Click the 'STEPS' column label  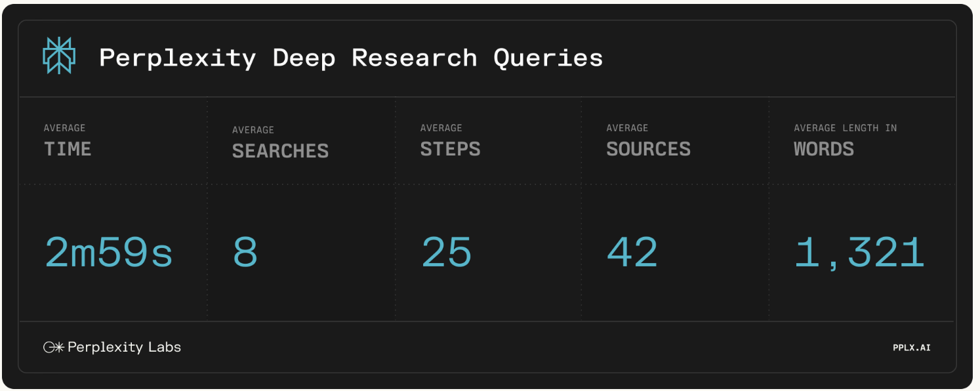(x=450, y=149)
